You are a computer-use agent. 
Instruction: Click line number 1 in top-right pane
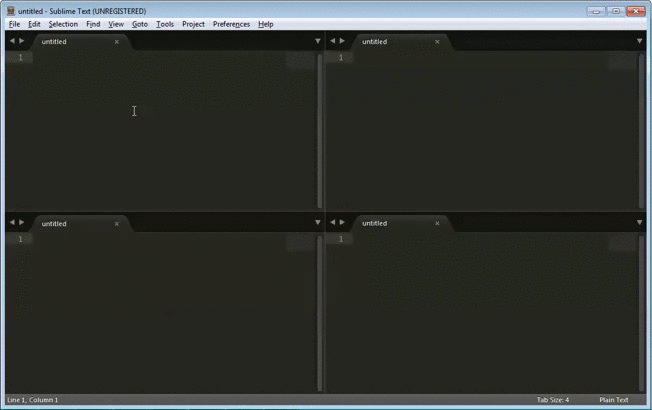tap(341, 57)
